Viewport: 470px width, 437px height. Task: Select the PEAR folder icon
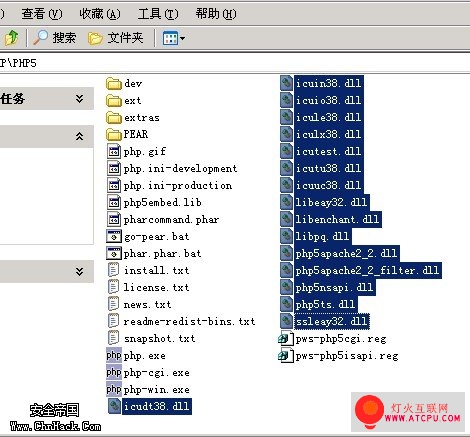[114, 134]
